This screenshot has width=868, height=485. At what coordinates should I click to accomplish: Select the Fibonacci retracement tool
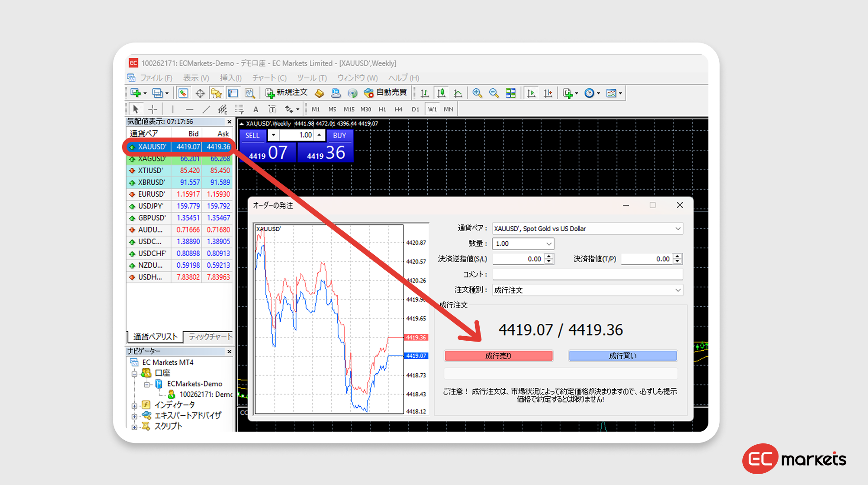[239, 109]
